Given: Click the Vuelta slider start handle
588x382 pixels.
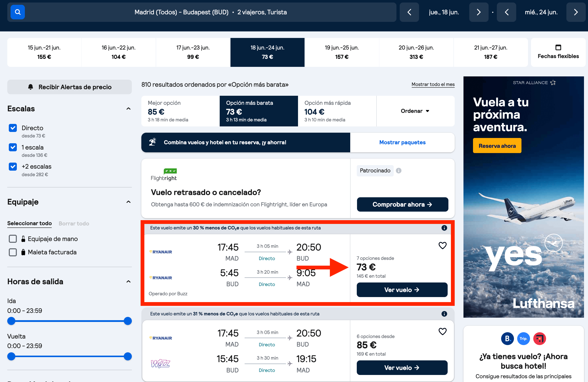Looking at the screenshot, I should 11,356.
